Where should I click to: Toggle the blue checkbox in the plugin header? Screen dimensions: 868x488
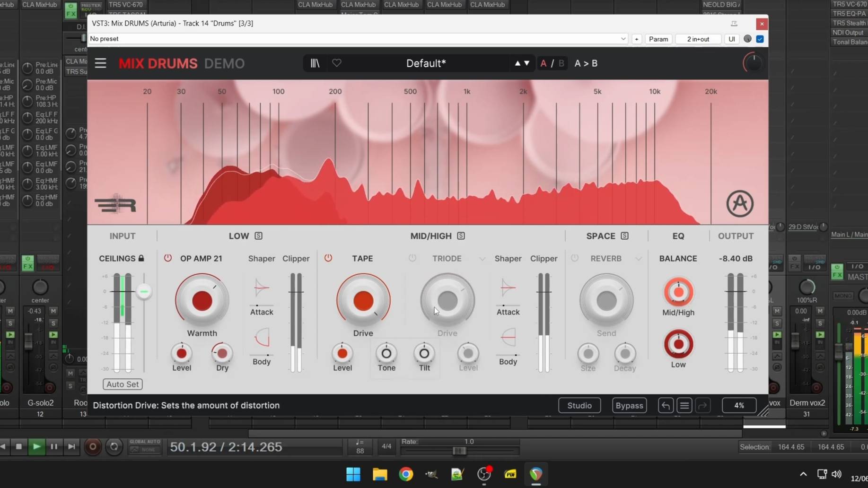pyautogui.click(x=760, y=39)
